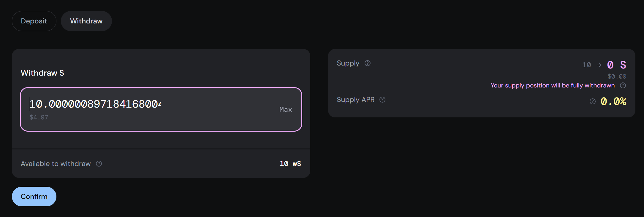Open the Available to withdraw help tooltip
The height and width of the screenshot is (217, 644).
pyautogui.click(x=99, y=163)
